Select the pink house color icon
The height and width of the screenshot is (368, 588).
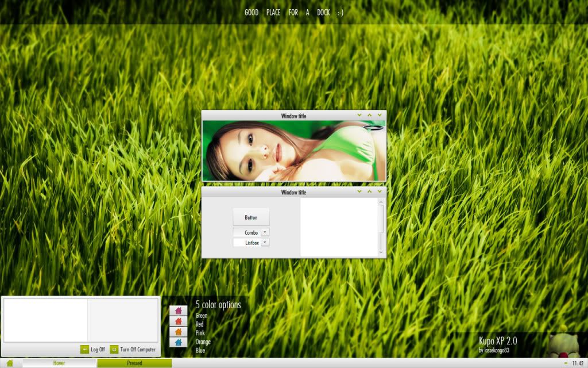pyautogui.click(x=178, y=311)
